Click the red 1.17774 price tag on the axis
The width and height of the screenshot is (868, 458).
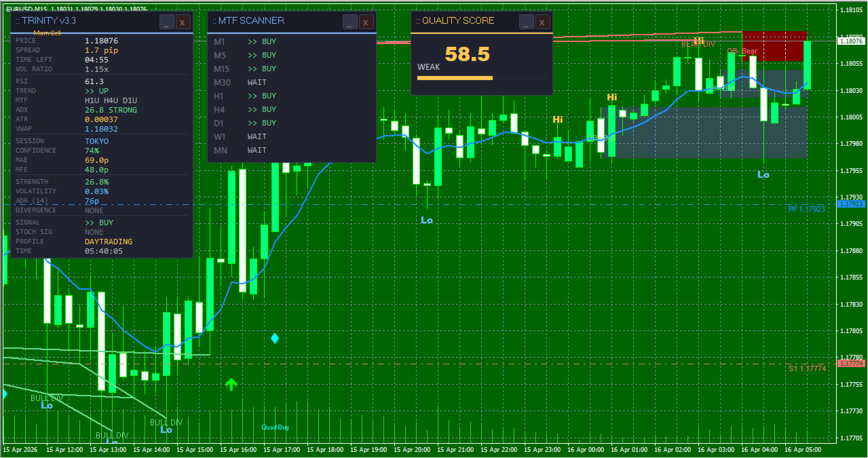(852, 364)
